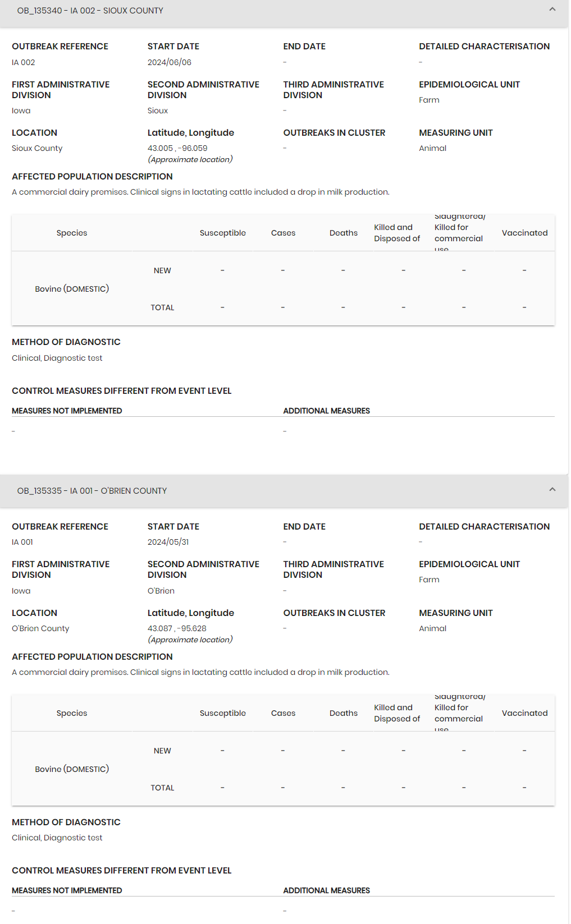Click the Sioux County coordinates 43.005, -96.059
The image size is (571, 924).
tap(177, 149)
